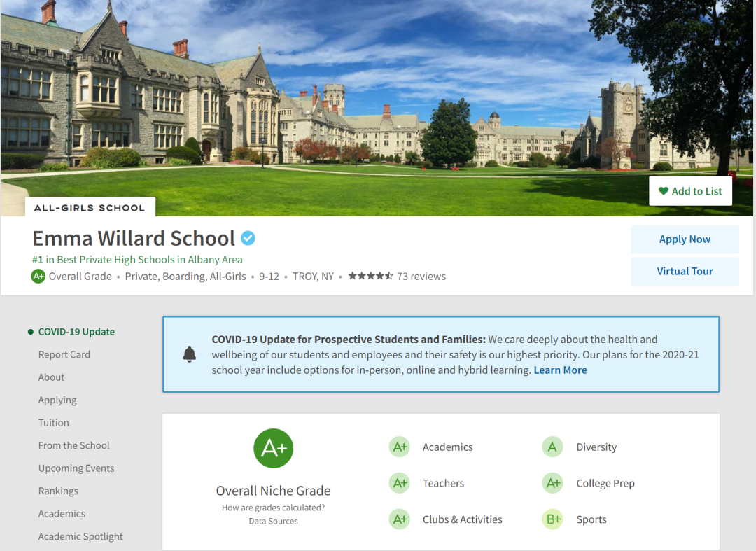
Task: Go to From the School section
Action: click(73, 445)
